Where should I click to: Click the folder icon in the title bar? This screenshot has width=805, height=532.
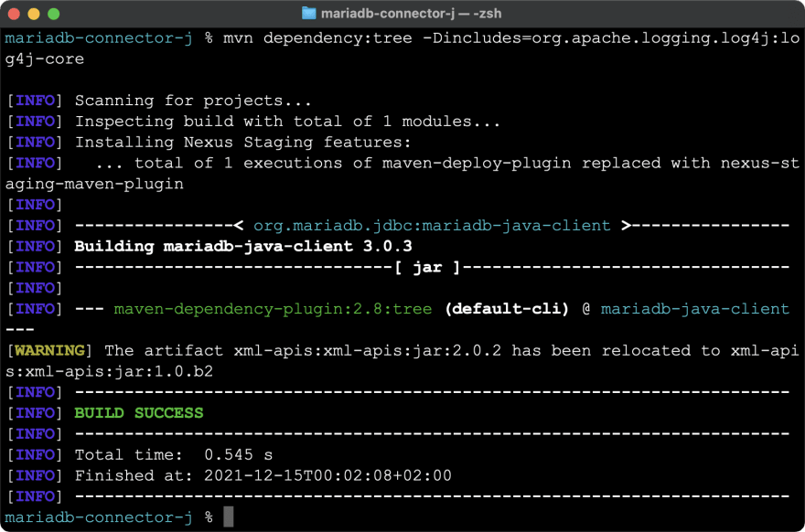click(x=308, y=14)
